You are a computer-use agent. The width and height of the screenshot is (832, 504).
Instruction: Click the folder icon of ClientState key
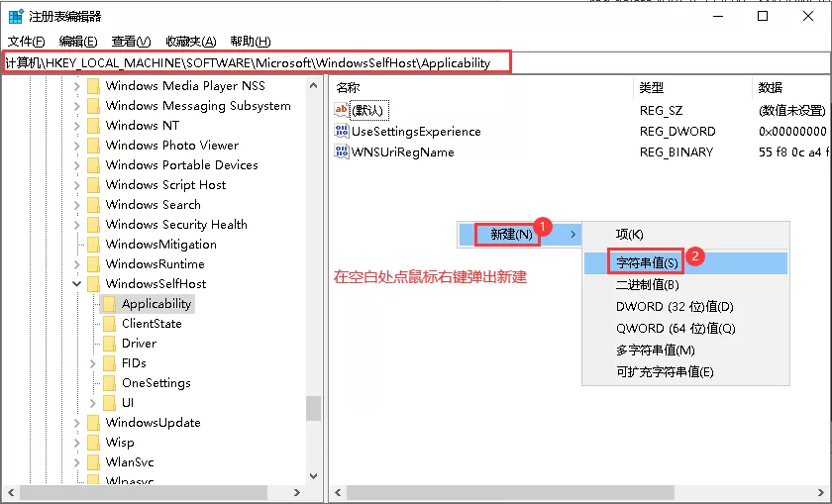coord(109,324)
